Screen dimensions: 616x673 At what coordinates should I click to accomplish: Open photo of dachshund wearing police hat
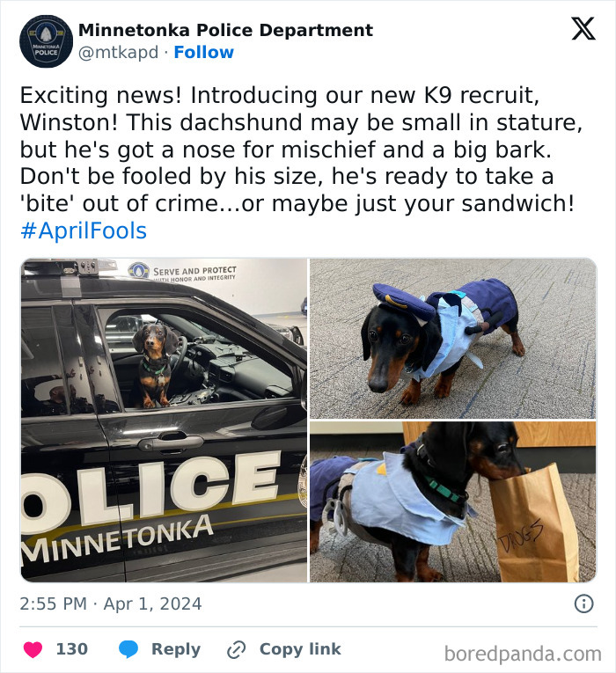[x=452, y=339]
